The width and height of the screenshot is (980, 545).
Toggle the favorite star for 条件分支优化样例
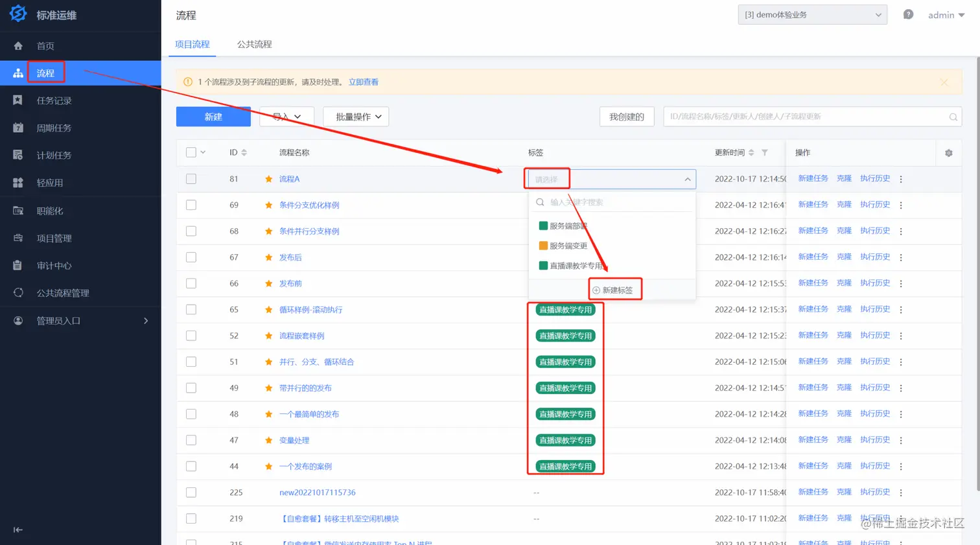268,205
